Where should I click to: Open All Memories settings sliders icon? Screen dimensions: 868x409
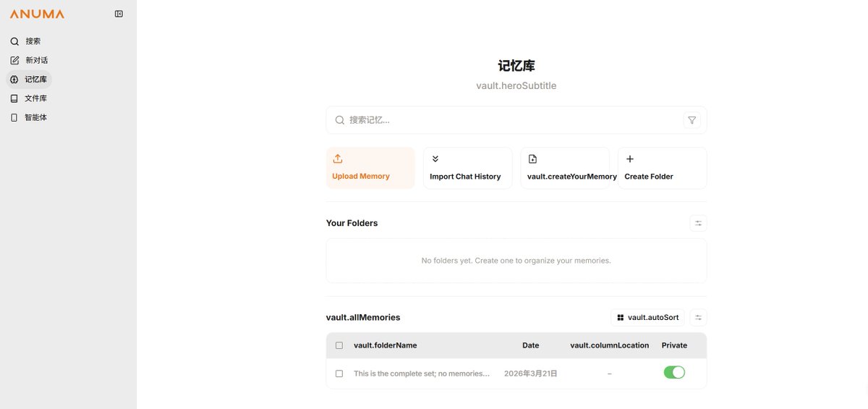coord(698,317)
